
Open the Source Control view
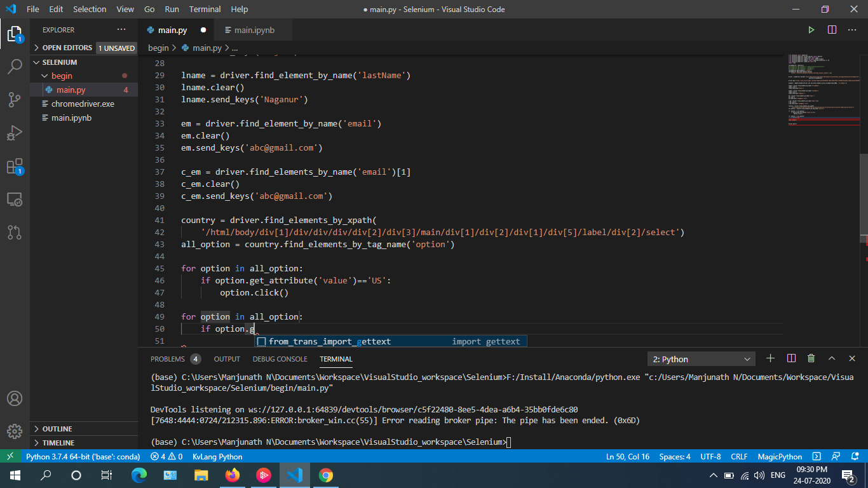click(15, 99)
